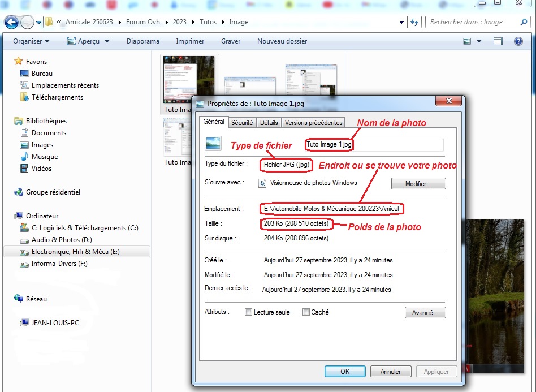Click the refresh icon beside address bar
Image resolution: width=536 pixels, height=392 pixels.
(x=414, y=23)
